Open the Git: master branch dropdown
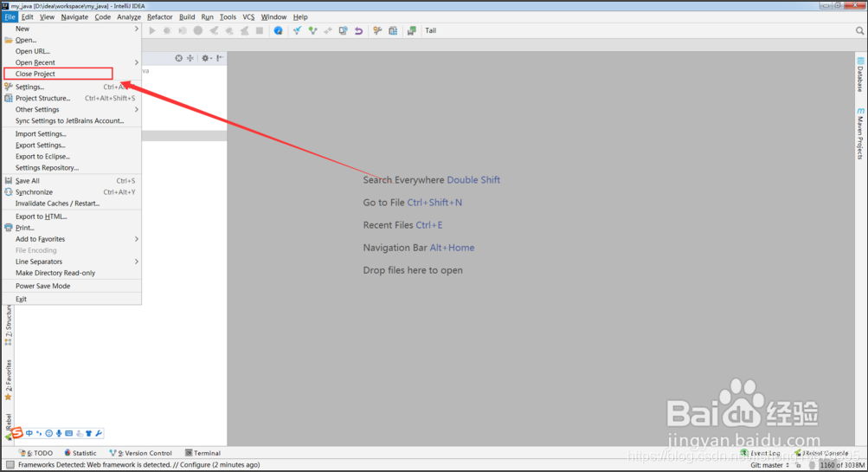The width and height of the screenshot is (868, 472). 769,465
